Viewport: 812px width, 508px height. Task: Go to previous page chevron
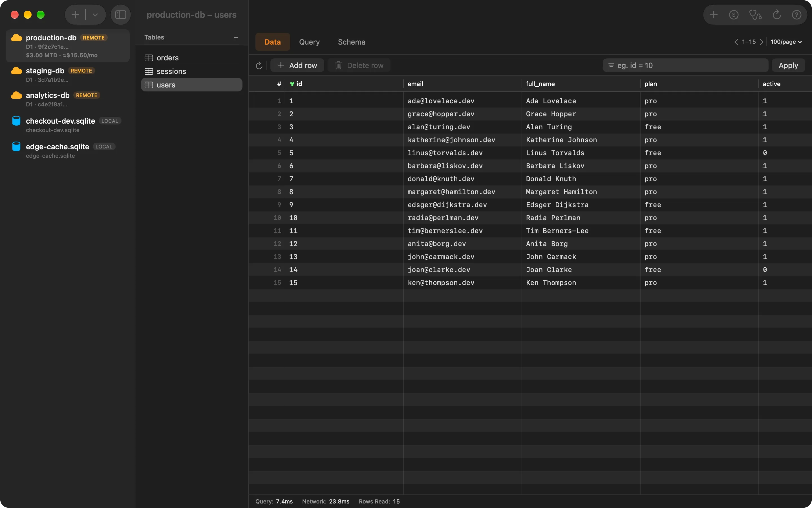736,42
